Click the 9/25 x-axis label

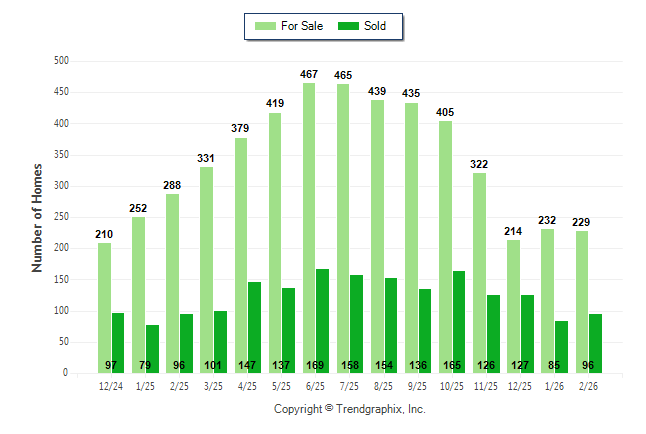tap(418, 386)
